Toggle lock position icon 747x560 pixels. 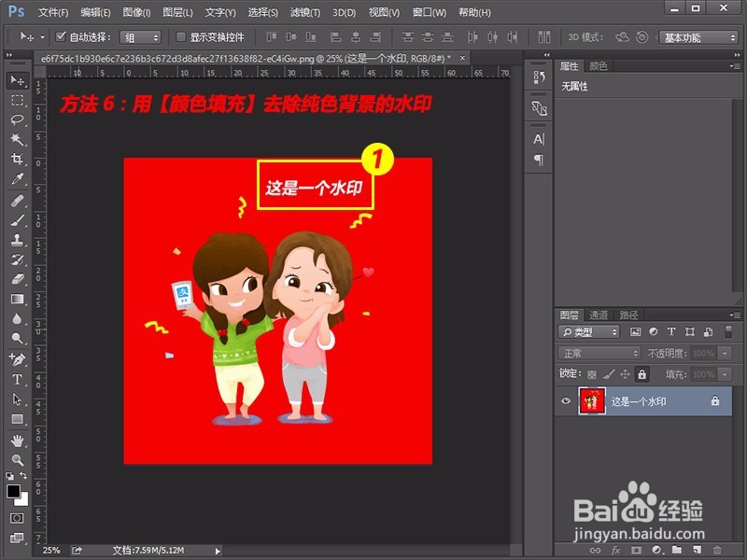[x=625, y=375]
